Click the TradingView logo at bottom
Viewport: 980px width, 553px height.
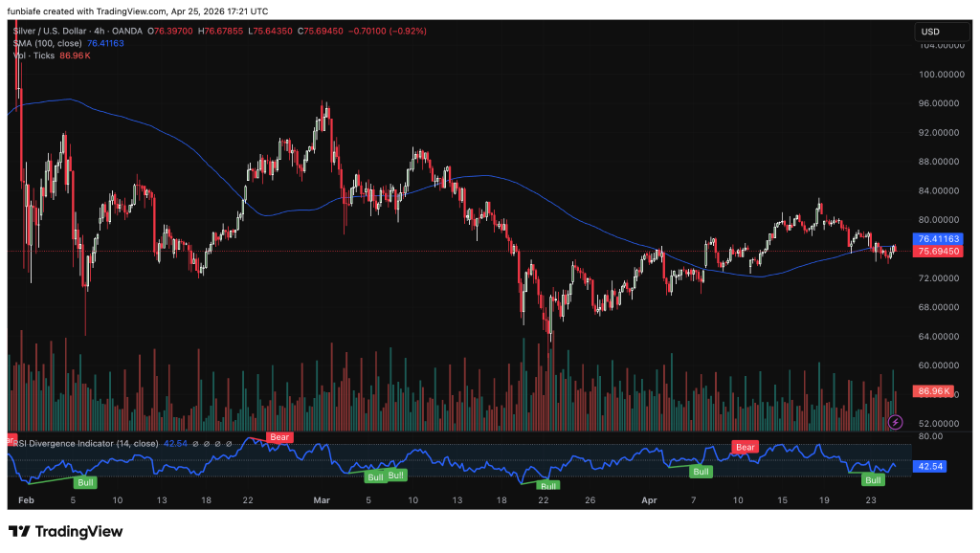coord(66,532)
